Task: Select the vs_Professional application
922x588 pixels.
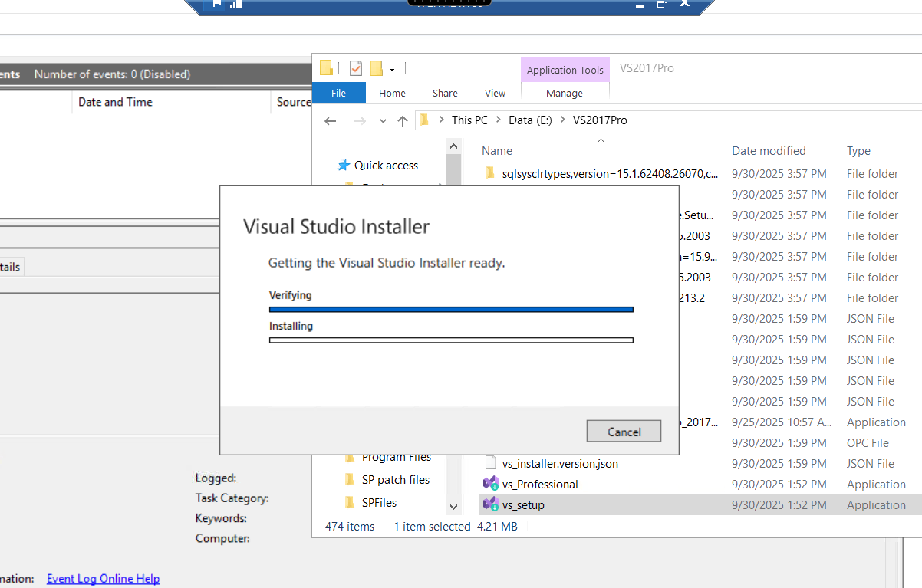Action: tap(540, 485)
